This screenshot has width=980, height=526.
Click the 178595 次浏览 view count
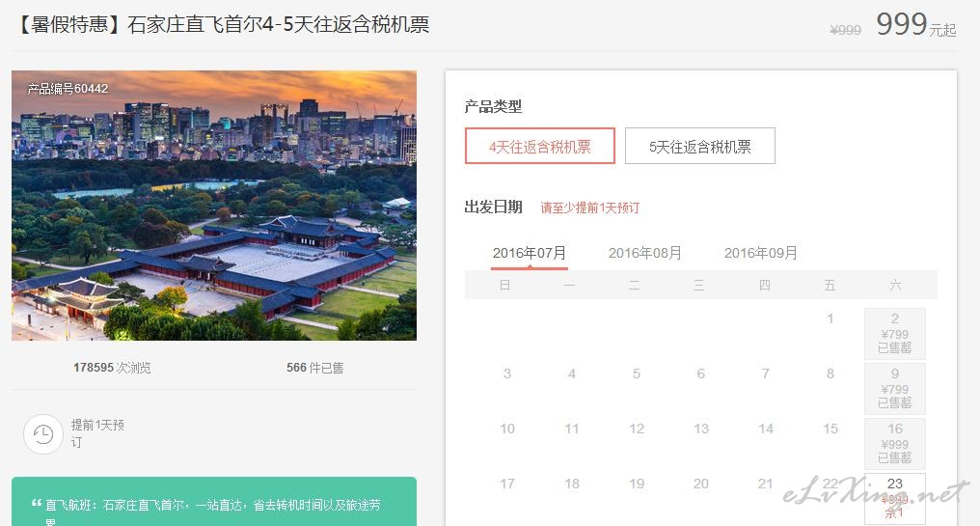tap(112, 368)
